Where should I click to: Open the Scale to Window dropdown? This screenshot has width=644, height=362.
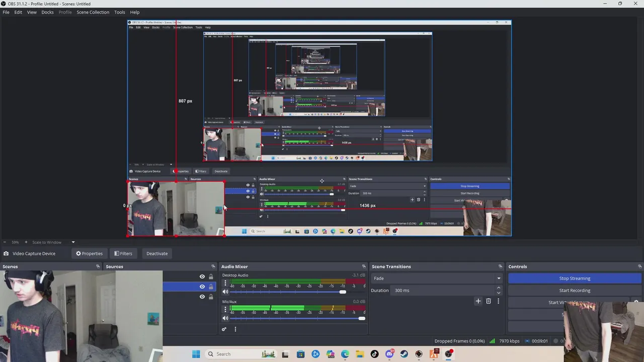53,242
